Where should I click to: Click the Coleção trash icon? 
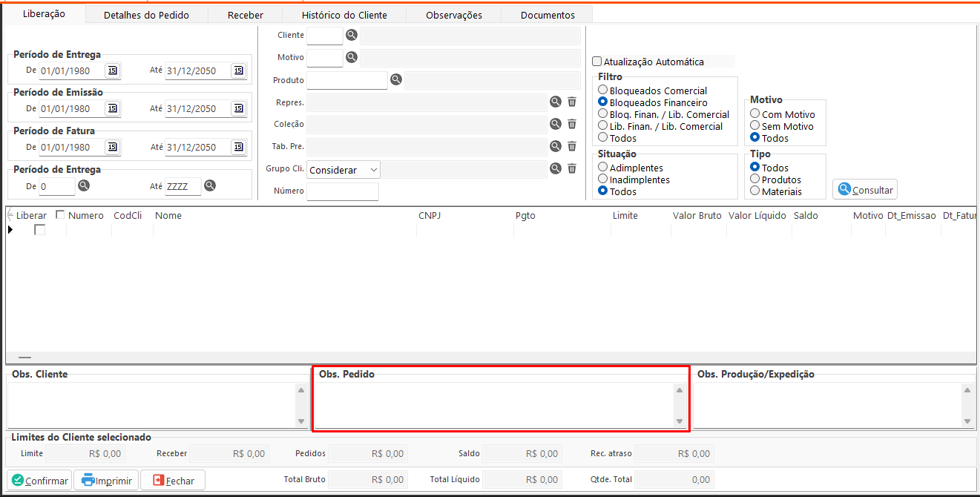(572, 124)
